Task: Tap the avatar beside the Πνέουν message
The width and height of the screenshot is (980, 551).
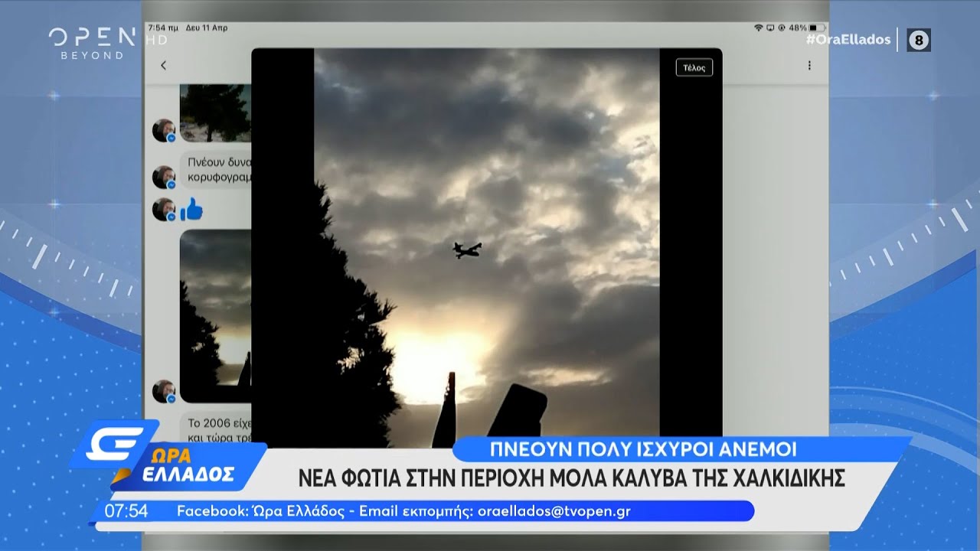Action: tap(164, 177)
